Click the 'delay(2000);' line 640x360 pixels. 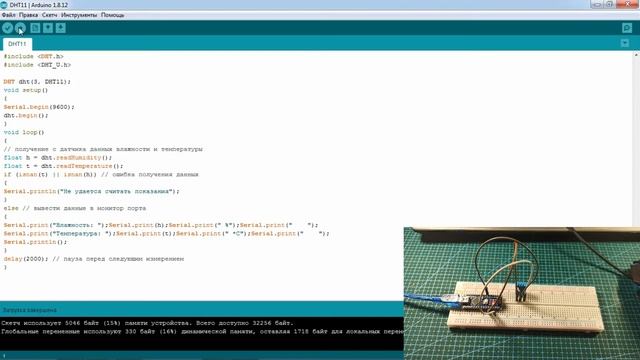(x=94, y=259)
